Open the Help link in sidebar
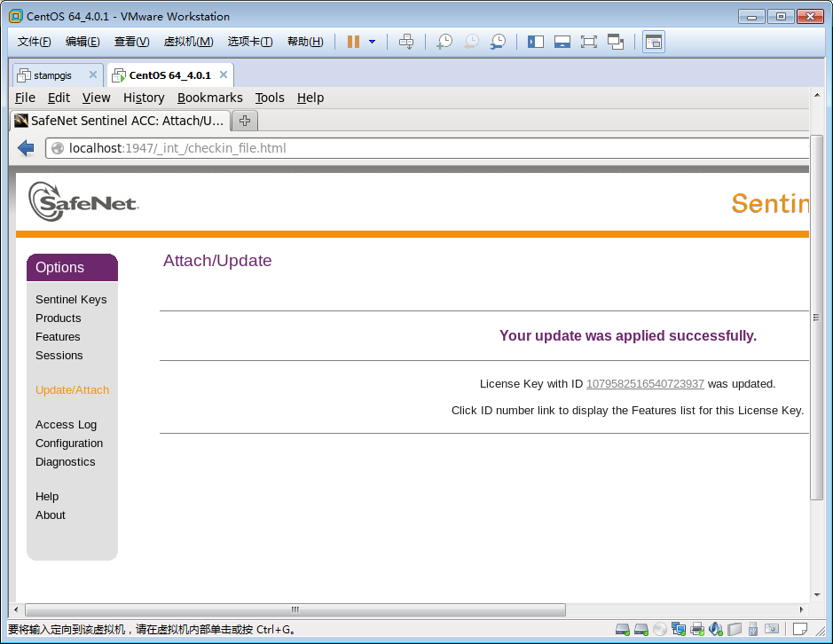The height and width of the screenshot is (644, 833). click(x=47, y=496)
